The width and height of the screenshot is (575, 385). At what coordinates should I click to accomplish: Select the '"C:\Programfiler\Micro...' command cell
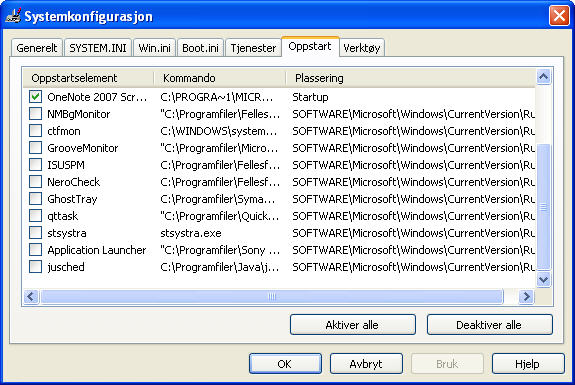pos(219,148)
